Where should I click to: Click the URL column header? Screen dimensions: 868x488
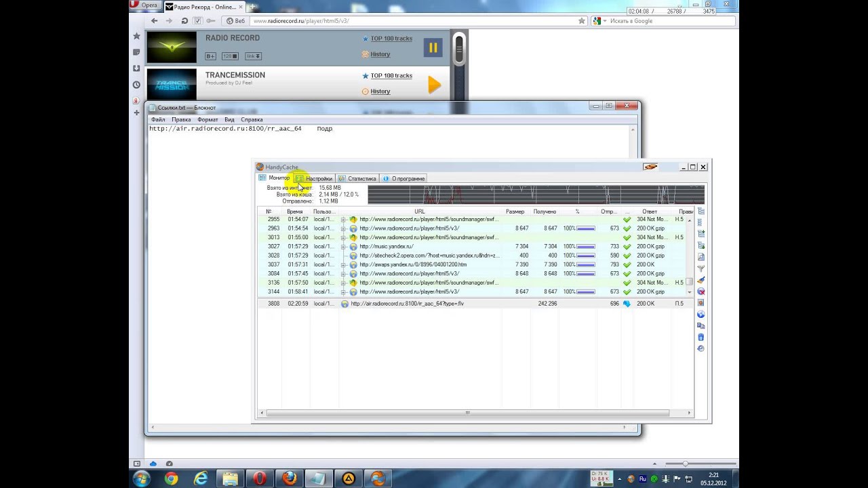tap(420, 211)
